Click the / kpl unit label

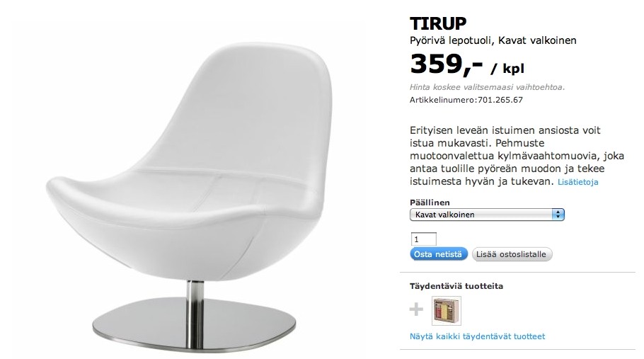pos(507,69)
